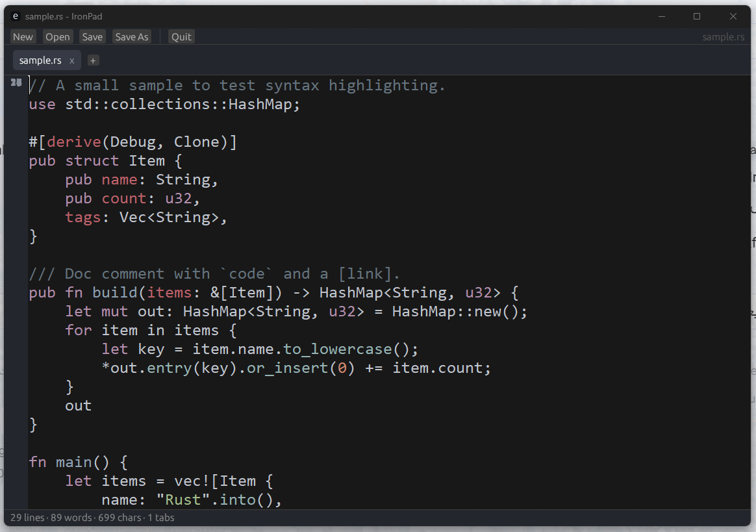
Task: Click the 'let key = item.name.to_lowercase();' line
Action: [260, 349]
